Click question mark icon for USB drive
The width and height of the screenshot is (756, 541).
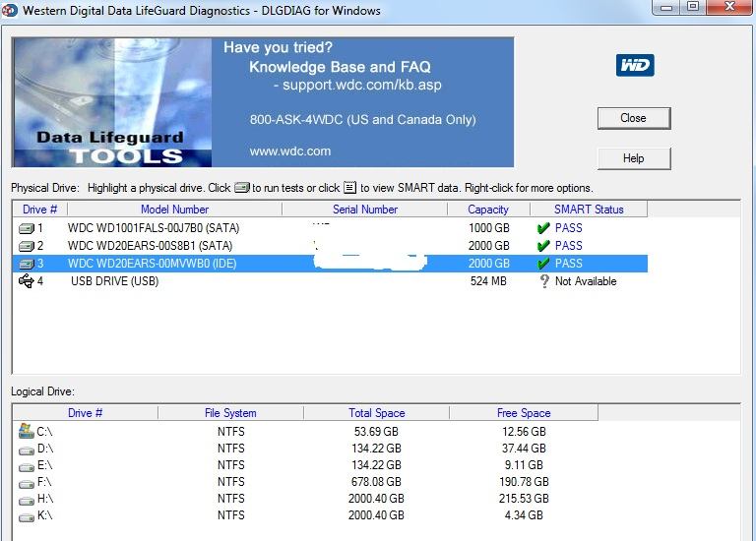coord(544,281)
